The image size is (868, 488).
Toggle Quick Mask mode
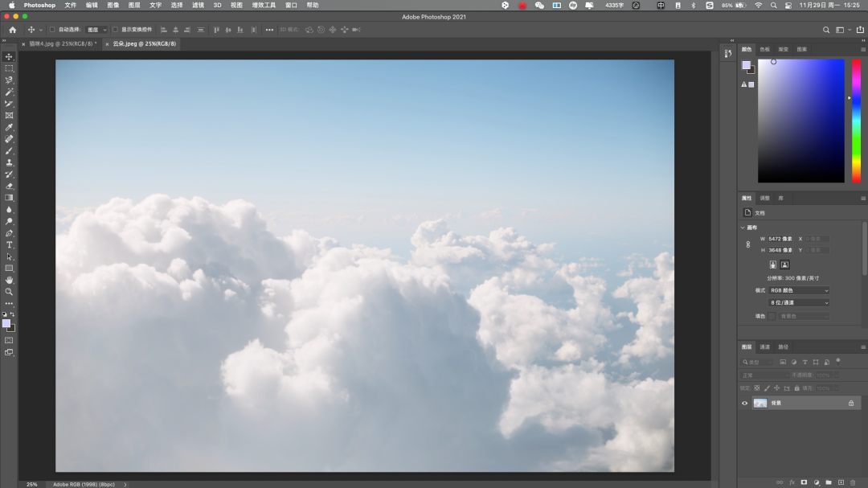point(9,340)
